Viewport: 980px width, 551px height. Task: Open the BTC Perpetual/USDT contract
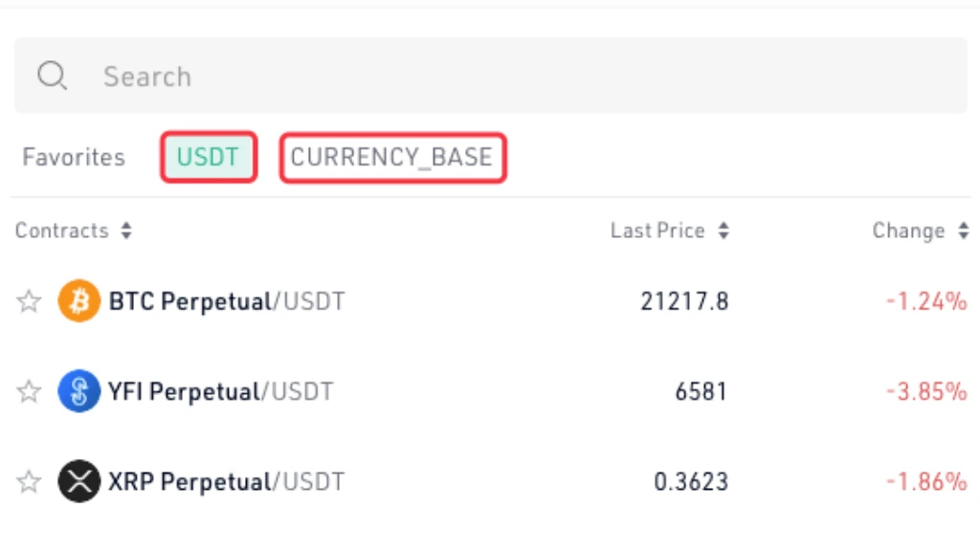(227, 301)
